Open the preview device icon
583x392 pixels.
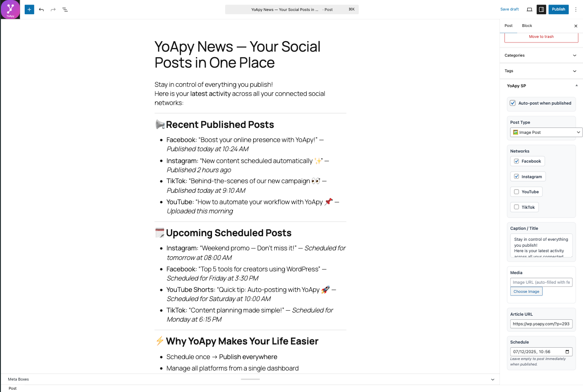[529, 9]
